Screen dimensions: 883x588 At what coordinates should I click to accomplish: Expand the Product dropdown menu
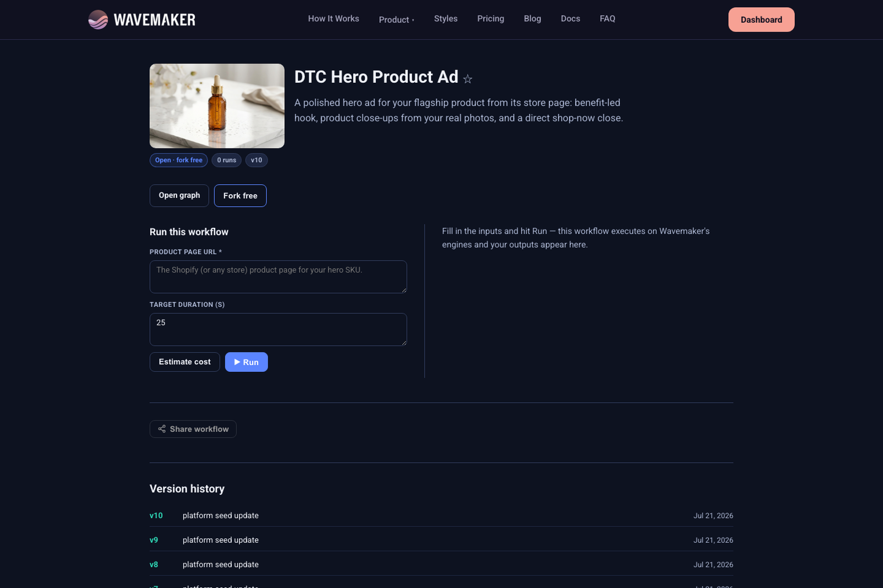point(396,20)
